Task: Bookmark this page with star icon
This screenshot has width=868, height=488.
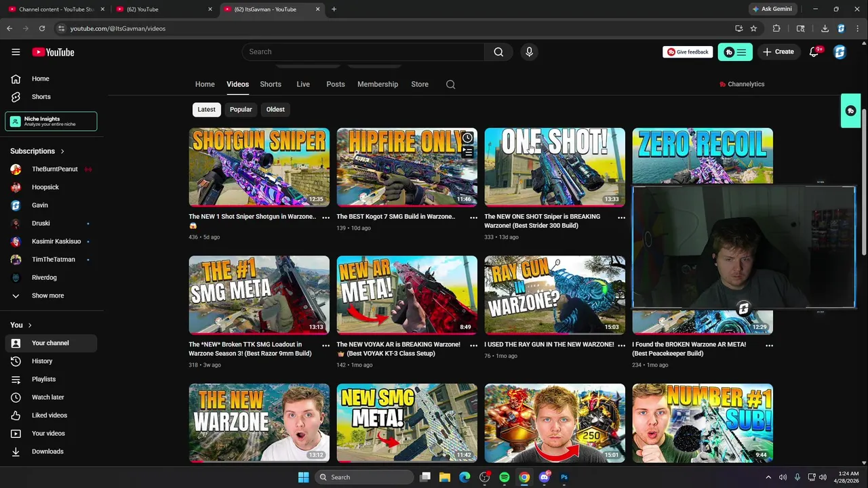Action: click(x=753, y=28)
